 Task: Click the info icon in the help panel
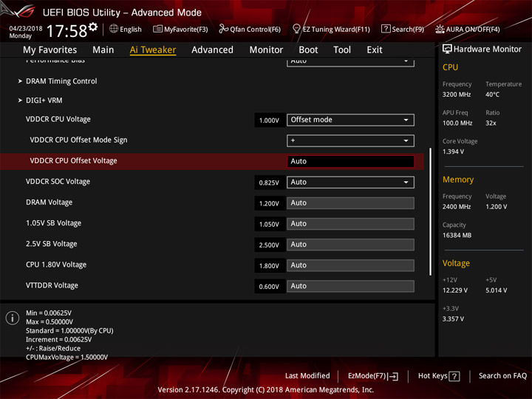tap(13, 318)
